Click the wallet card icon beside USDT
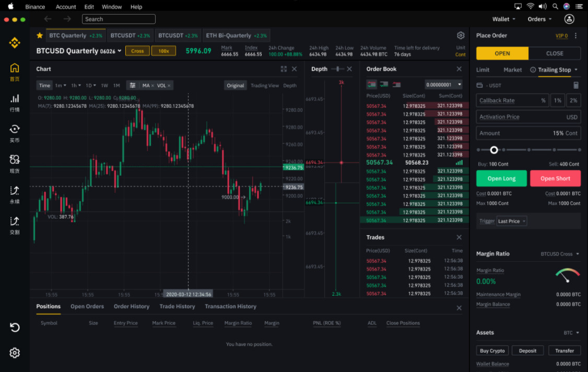 click(x=479, y=85)
